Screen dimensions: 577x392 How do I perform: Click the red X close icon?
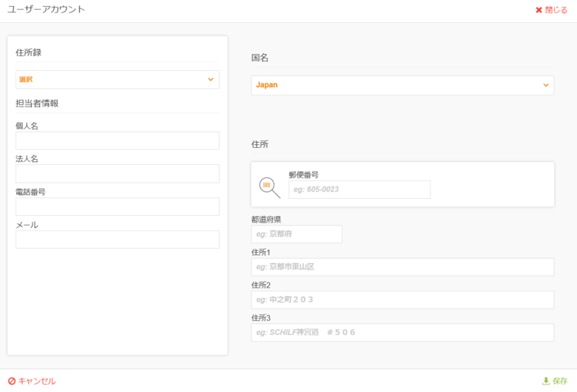click(x=539, y=10)
